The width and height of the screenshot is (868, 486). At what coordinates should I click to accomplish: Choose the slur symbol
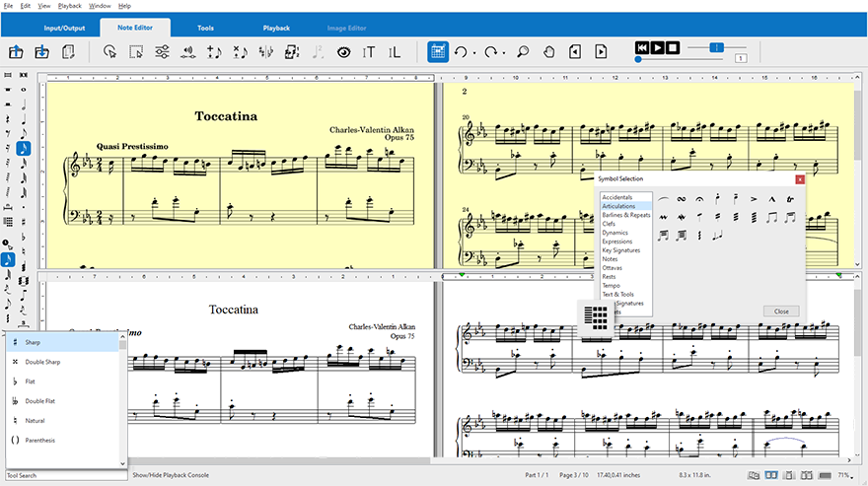pos(663,199)
